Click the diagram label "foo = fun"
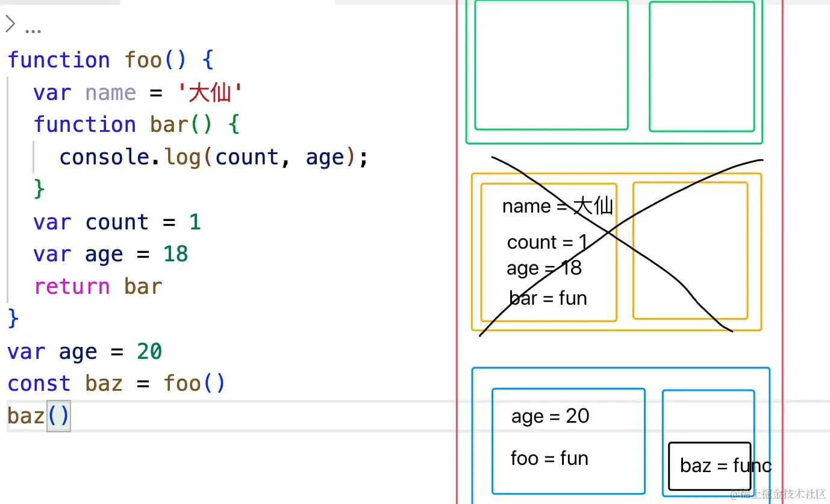Screen dimensions: 830x504 [x=549, y=459]
